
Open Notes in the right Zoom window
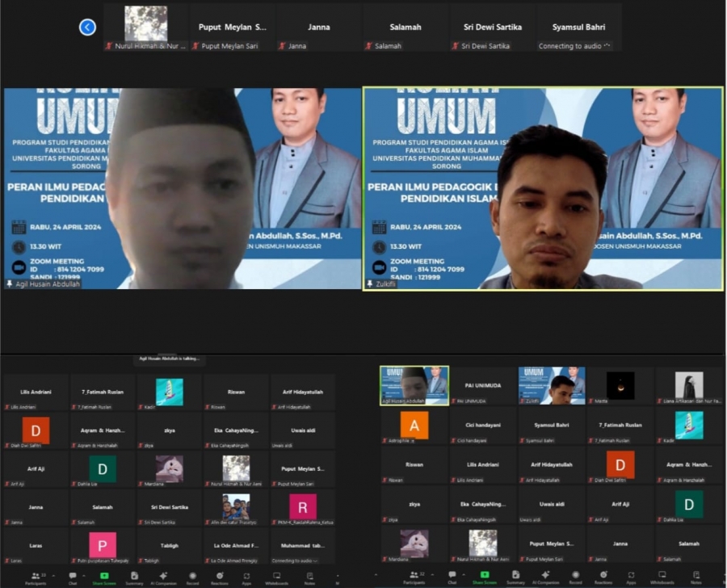tap(696, 577)
